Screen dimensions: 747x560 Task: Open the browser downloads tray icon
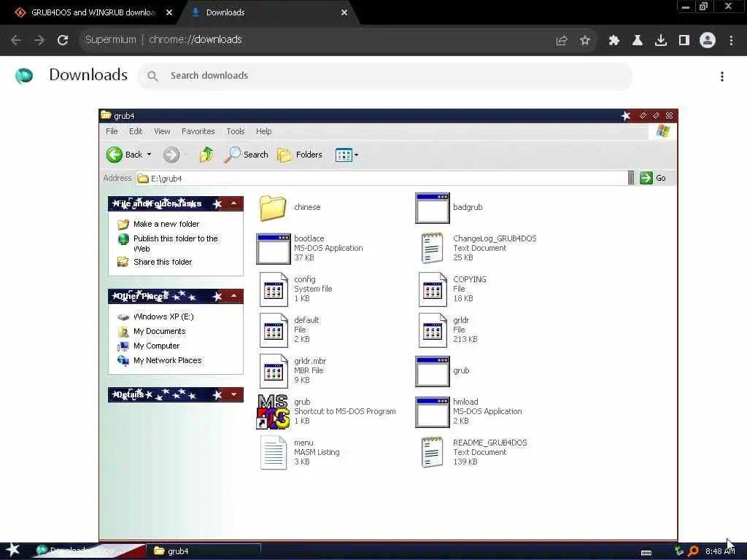(x=660, y=41)
